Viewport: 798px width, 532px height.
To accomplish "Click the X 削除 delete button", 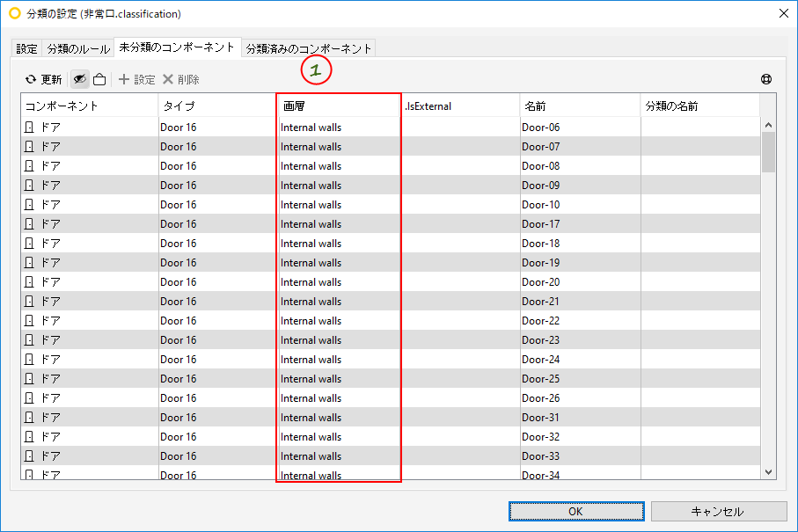I will point(180,79).
